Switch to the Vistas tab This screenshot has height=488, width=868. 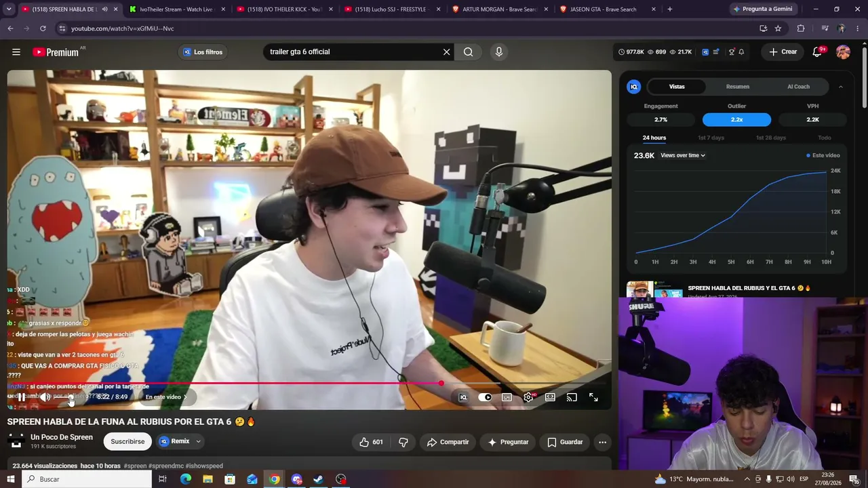(x=677, y=87)
